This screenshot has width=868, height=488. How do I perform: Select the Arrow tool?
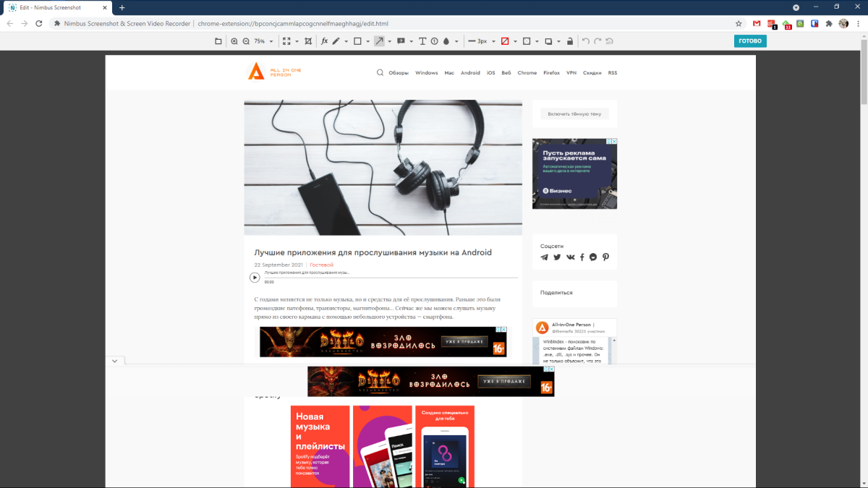(x=379, y=41)
